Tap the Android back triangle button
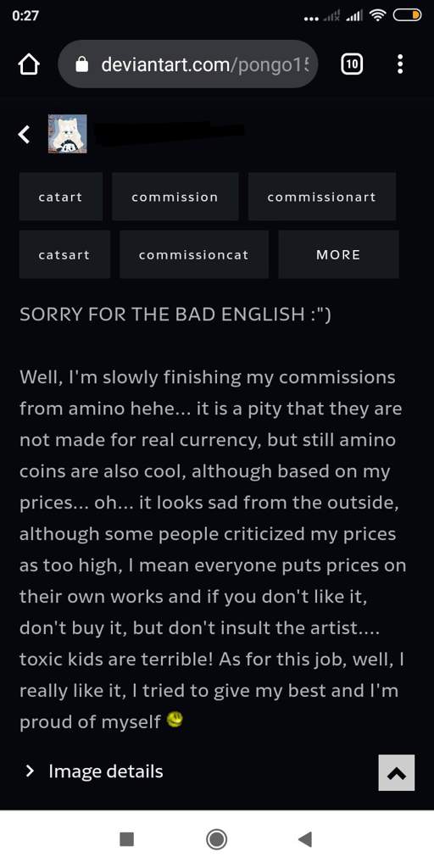 click(x=305, y=840)
